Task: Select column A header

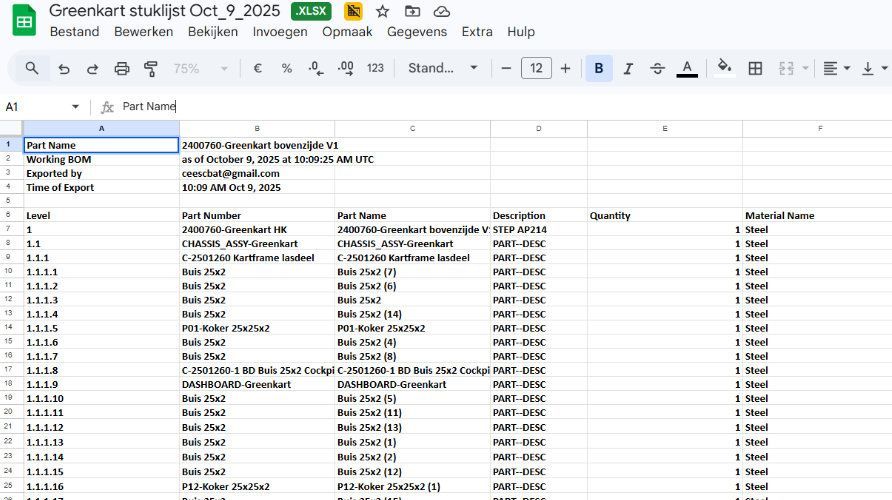Action: click(x=101, y=129)
